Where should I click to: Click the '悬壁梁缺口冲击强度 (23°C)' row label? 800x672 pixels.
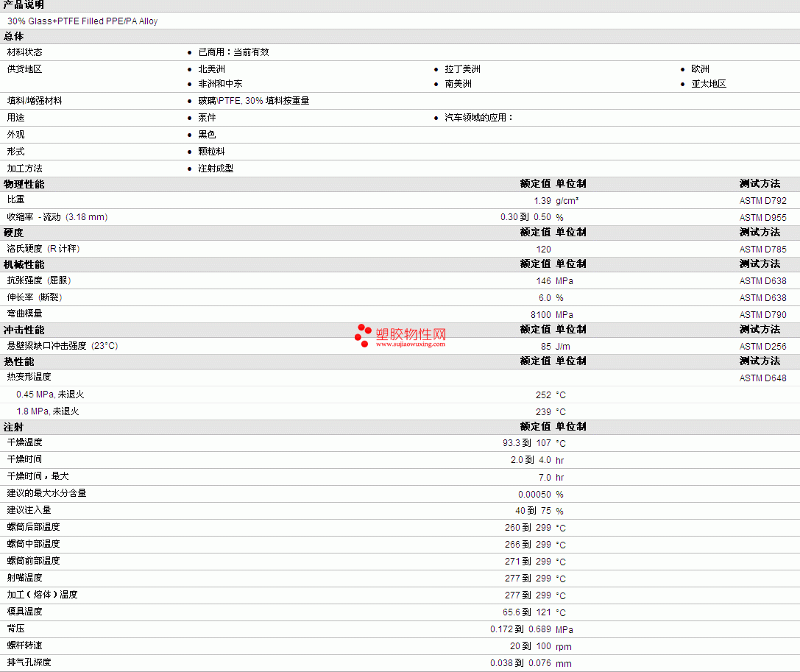tap(63, 345)
